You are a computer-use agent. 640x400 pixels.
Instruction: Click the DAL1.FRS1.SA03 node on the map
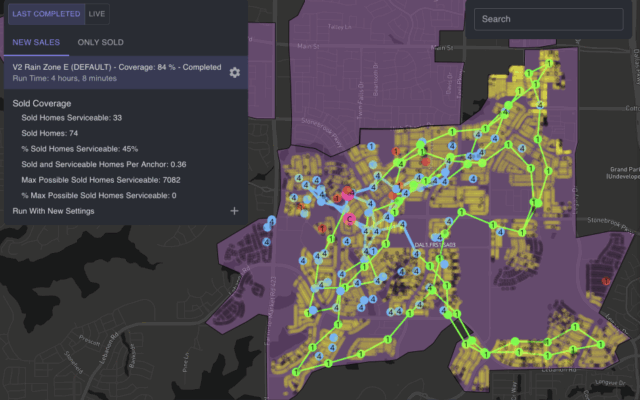tap(435, 244)
